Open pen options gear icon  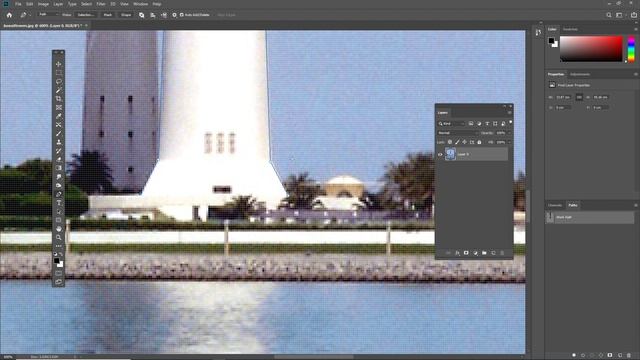[x=174, y=15]
